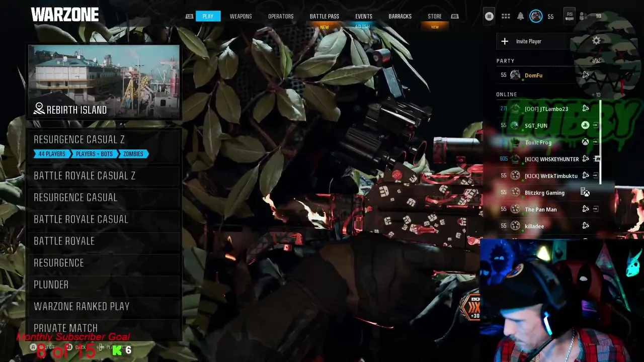Select friend [OOF] JTLambo23
644x362 pixels.
point(546,109)
